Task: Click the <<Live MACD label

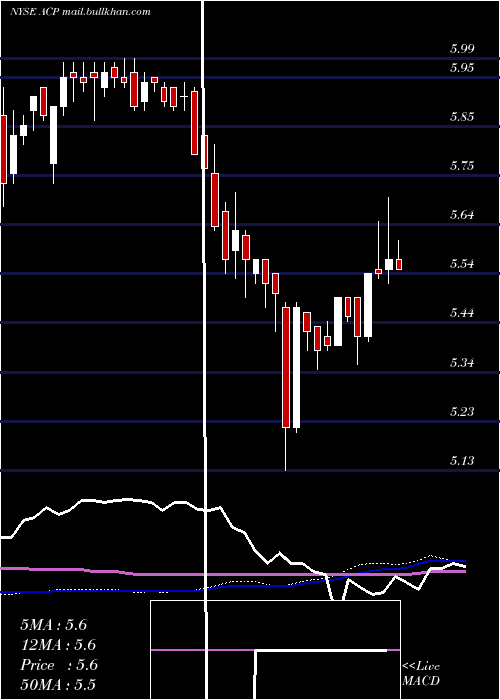Action: pyautogui.click(x=421, y=673)
